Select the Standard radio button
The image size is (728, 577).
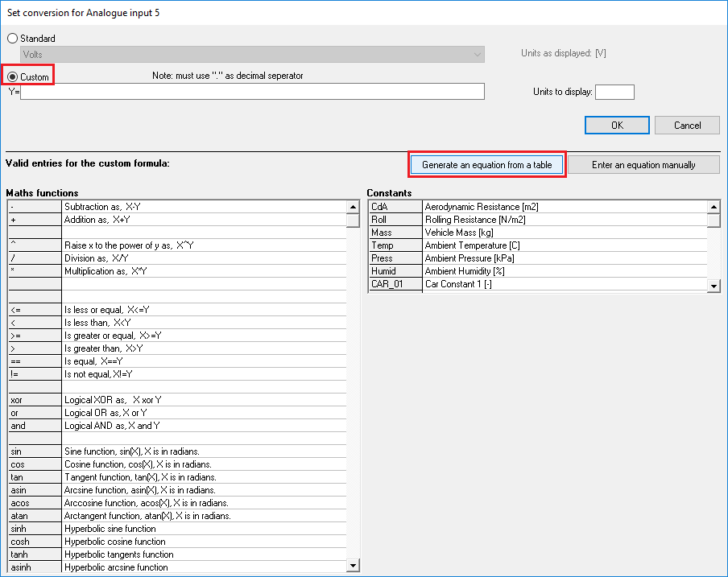[12, 39]
